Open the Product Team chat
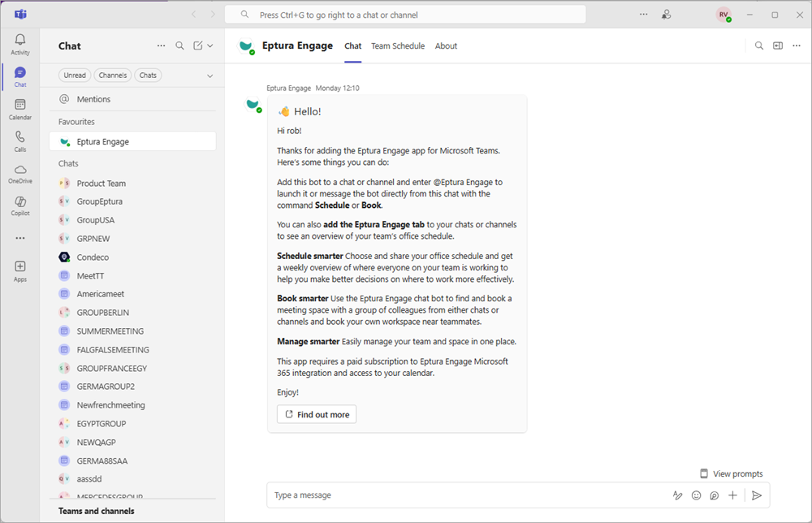 pos(132,184)
